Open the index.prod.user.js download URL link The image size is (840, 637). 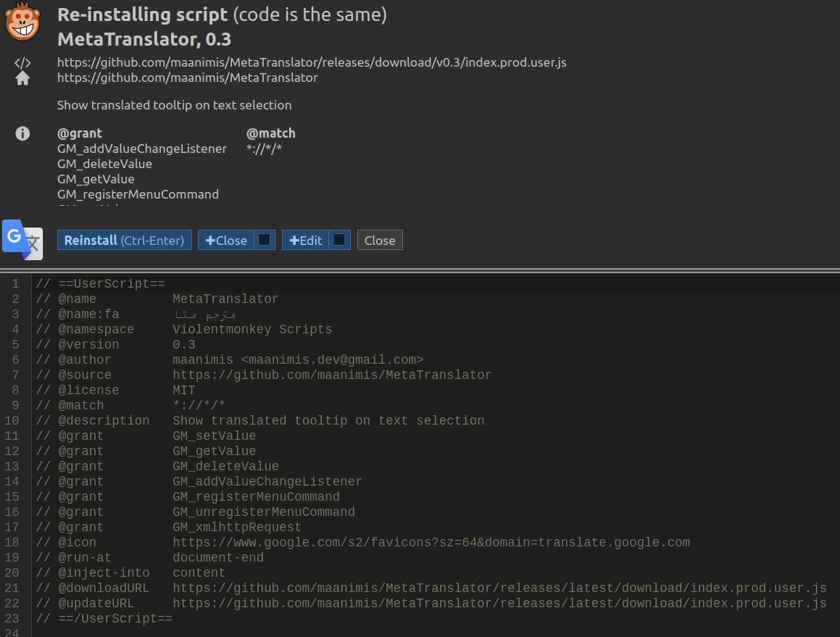[x=312, y=62]
